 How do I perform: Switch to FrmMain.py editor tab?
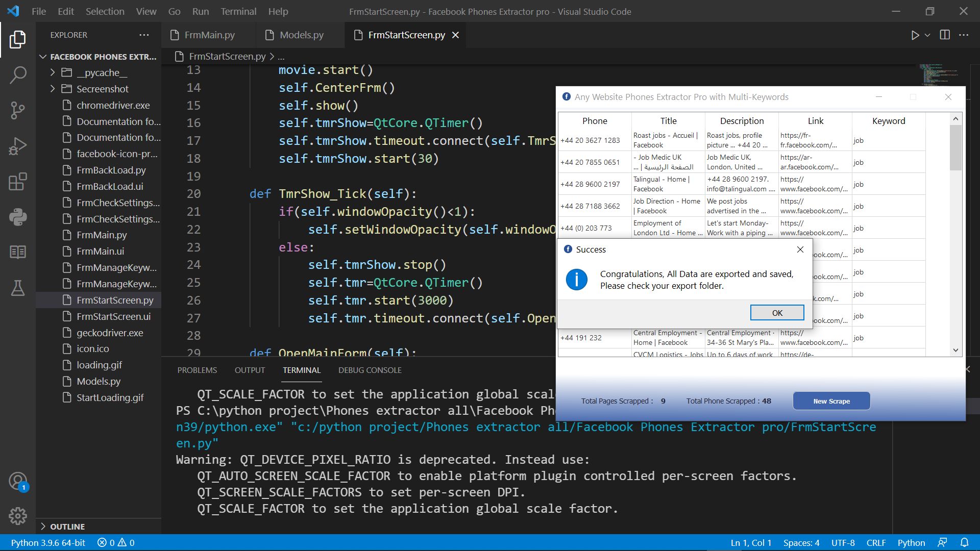click(x=209, y=35)
